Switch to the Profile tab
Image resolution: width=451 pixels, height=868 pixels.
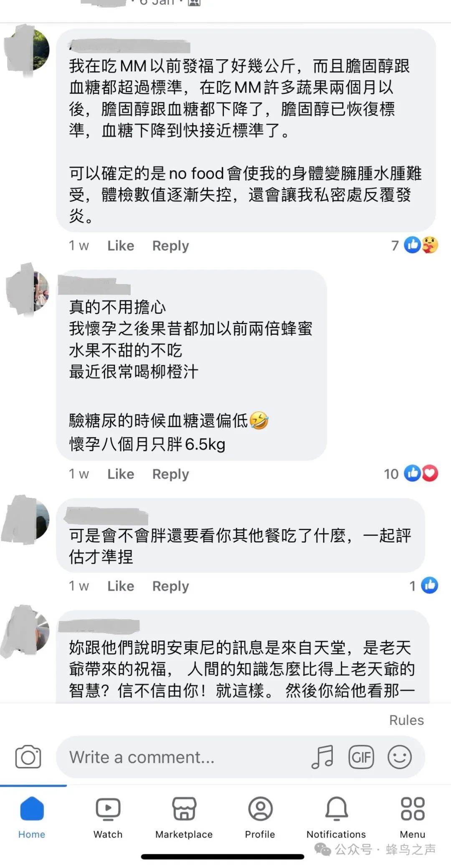(260, 817)
